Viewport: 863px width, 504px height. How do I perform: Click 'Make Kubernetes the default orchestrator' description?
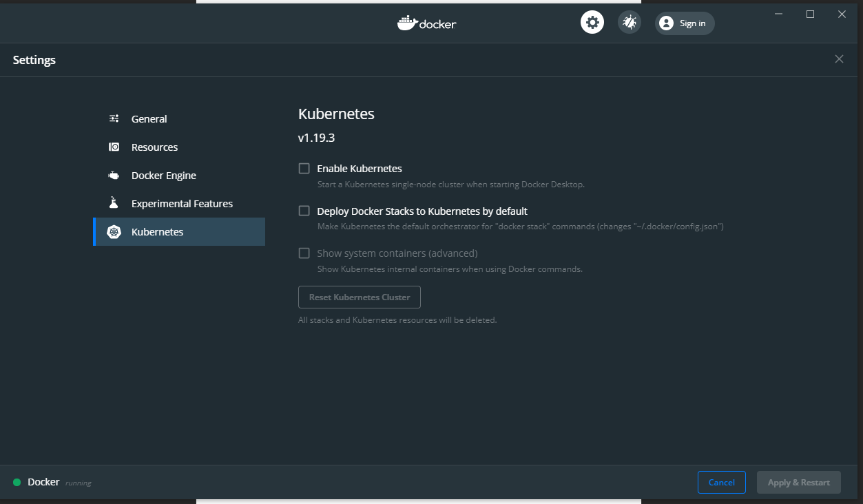520,227
